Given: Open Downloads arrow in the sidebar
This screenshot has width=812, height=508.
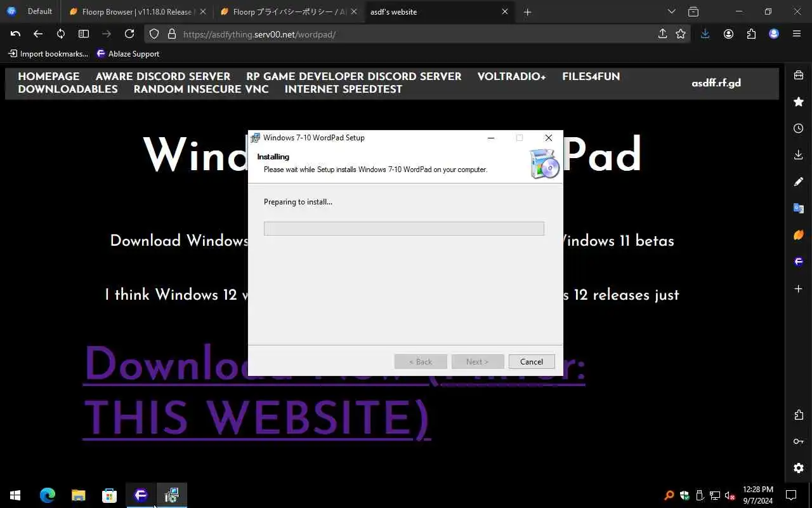Looking at the screenshot, I should [x=799, y=155].
